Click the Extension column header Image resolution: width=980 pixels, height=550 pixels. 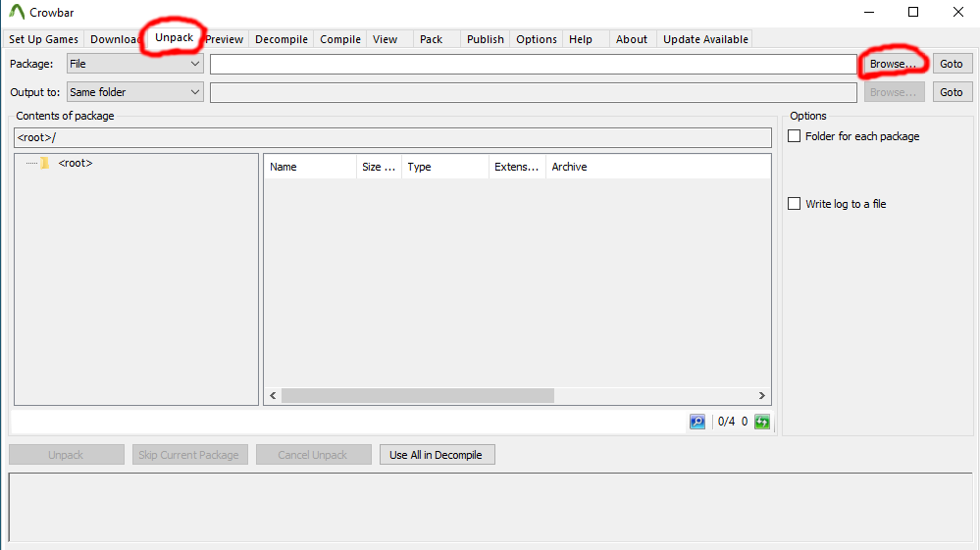point(517,167)
